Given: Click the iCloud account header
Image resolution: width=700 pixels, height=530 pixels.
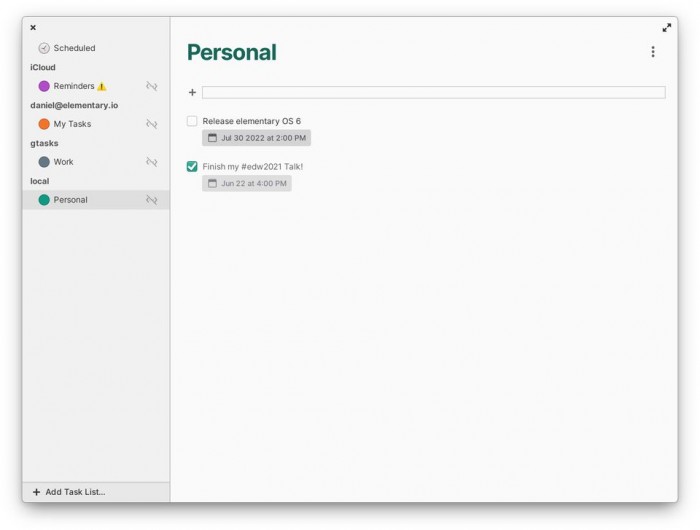Looking at the screenshot, I should tap(43, 67).
